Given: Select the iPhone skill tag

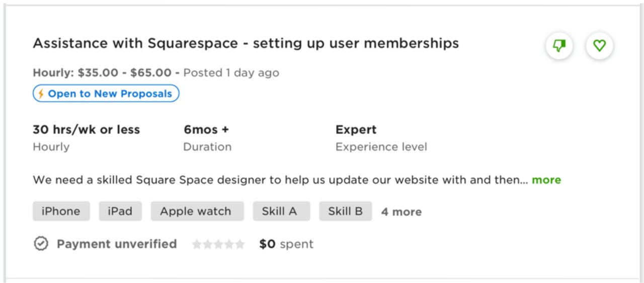Looking at the screenshot, I should pos(61,211).
